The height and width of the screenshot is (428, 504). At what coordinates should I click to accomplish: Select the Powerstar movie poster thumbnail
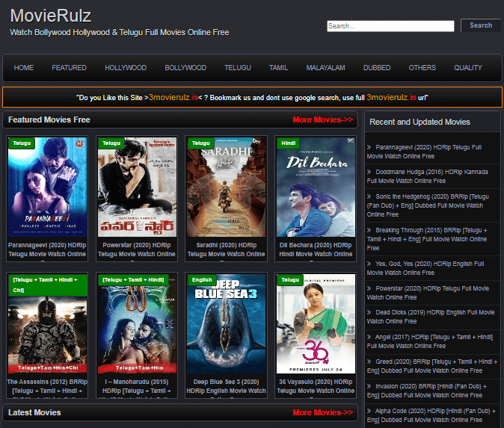tap(137, 187)
